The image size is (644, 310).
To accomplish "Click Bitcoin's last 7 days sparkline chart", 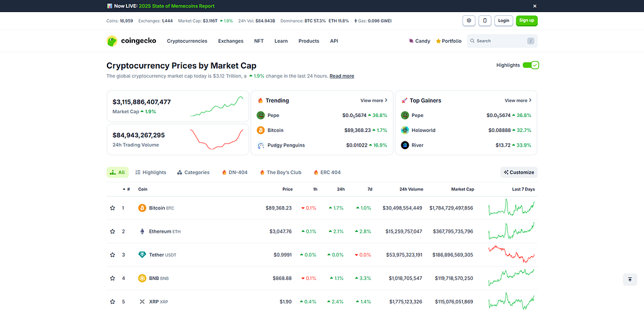I will point(511,208).
